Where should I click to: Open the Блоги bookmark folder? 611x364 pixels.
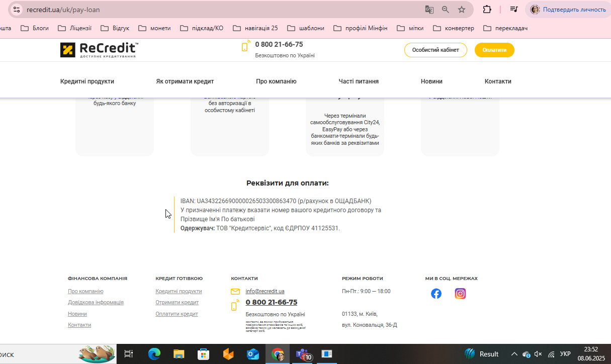(35, 28)
